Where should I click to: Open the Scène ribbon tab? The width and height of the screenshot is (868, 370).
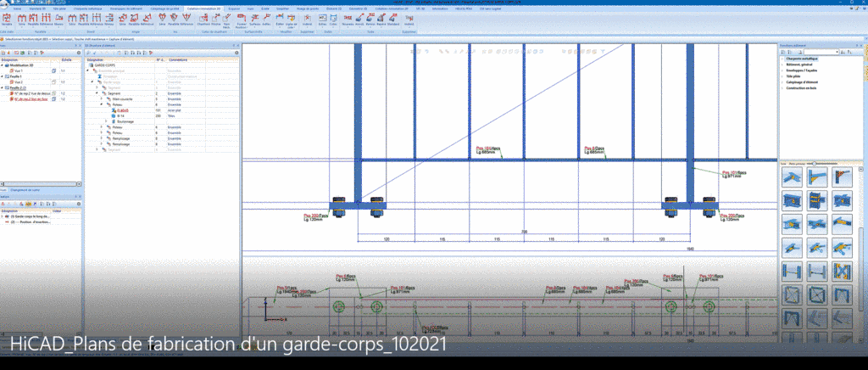17,8
